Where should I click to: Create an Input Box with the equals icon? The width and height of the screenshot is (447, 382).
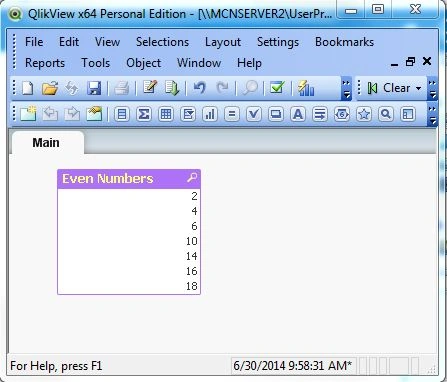point(232,114)
